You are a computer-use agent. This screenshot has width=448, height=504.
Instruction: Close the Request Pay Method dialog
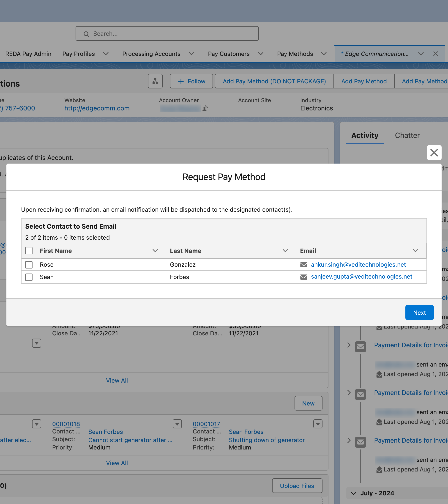click(x=434, y=152)
